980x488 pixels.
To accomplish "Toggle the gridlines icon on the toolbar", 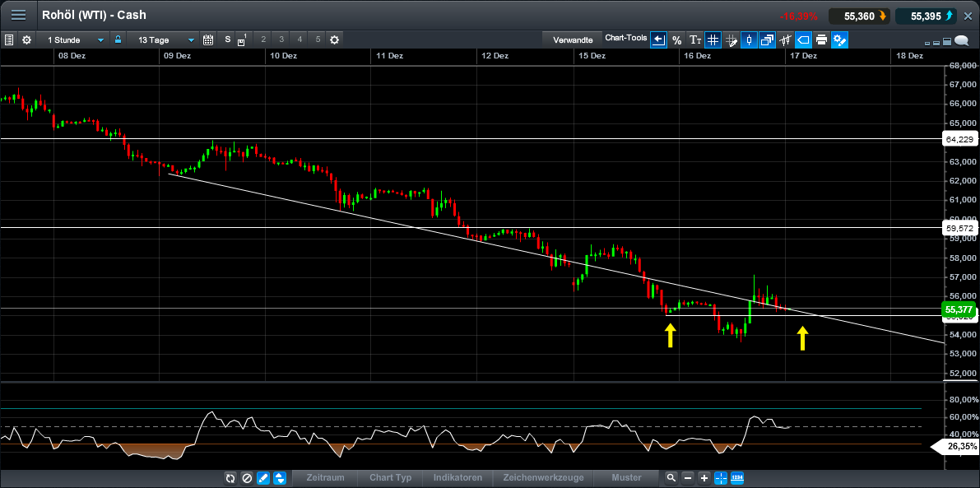I will click(713, 40).
